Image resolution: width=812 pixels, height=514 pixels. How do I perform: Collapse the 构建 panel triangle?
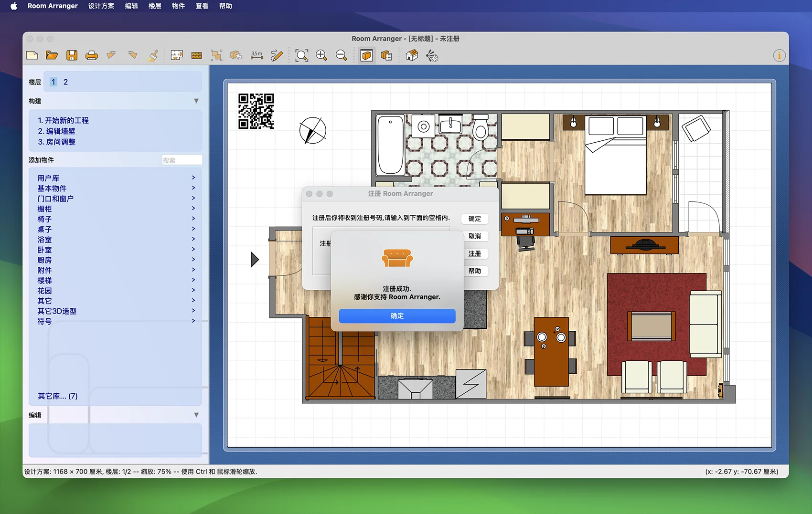pyautogui.click(x=196, y=101)
